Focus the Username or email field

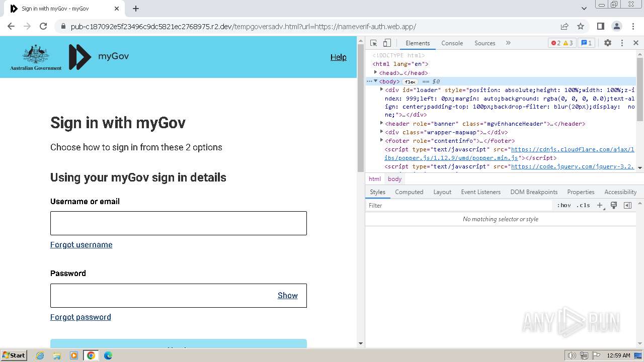(x=178, y=223)
